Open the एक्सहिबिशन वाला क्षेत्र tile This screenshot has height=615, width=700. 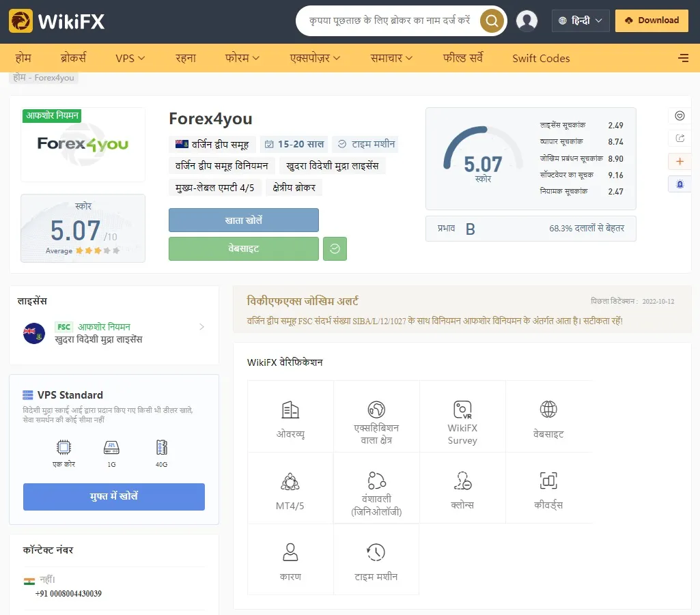click(376, 417)
